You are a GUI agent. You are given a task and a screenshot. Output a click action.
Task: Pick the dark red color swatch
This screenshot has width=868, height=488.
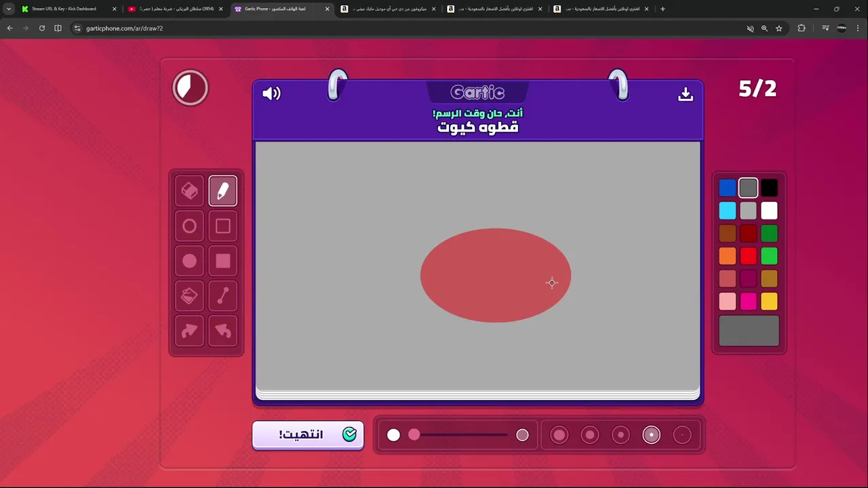coord(749,233)
